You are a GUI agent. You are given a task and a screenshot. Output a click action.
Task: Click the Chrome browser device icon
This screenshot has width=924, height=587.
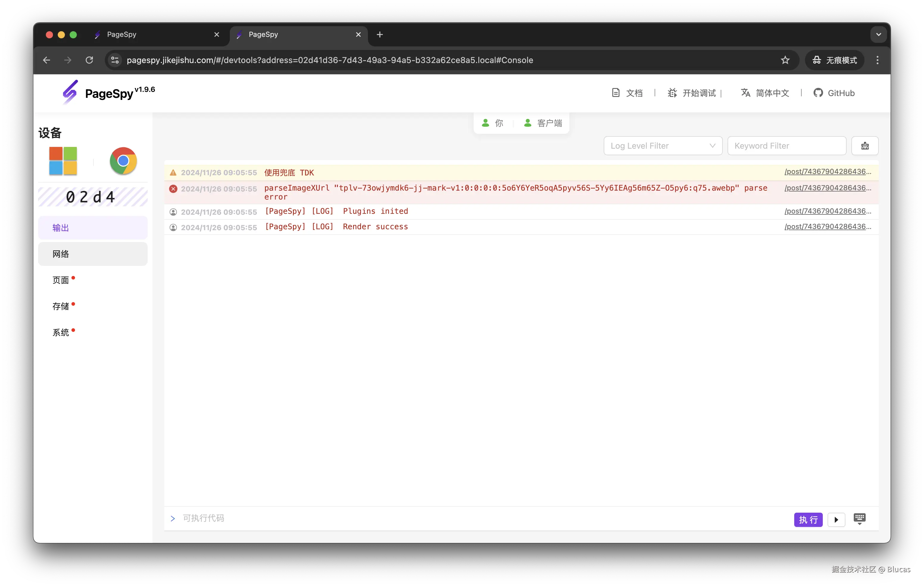pyautogui.click(x=123, y=161)
